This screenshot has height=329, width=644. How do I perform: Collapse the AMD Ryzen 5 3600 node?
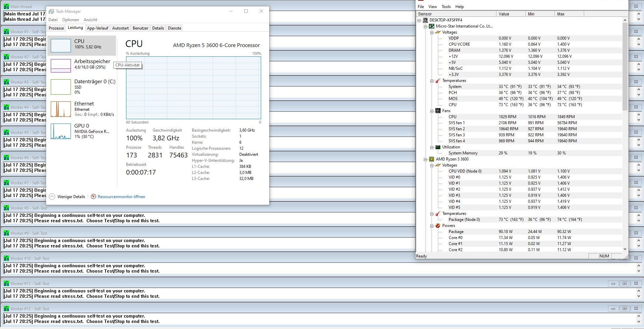426,159
